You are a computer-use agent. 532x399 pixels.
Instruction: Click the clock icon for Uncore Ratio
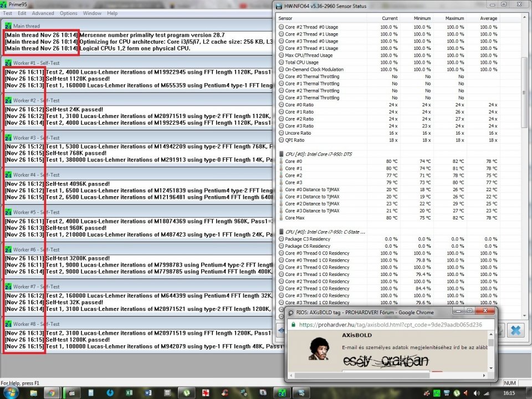pos(282,133)
